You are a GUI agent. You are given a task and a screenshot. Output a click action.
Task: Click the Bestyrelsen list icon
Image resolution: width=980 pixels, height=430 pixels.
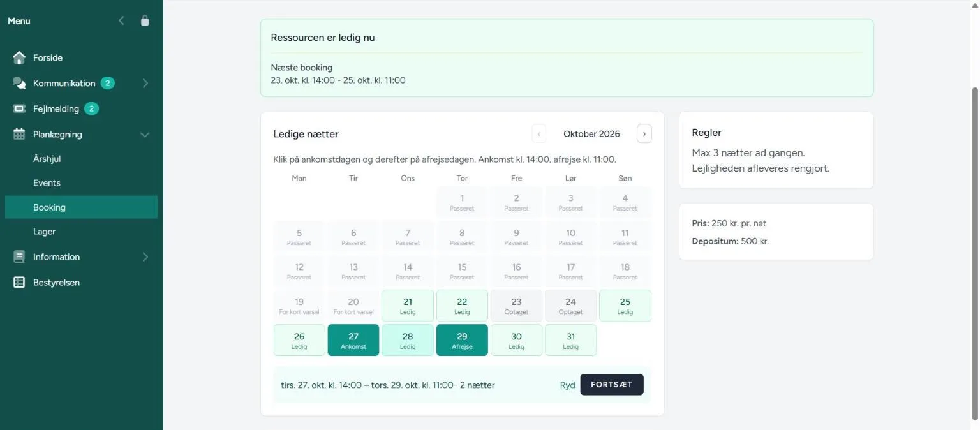[19, 282]
